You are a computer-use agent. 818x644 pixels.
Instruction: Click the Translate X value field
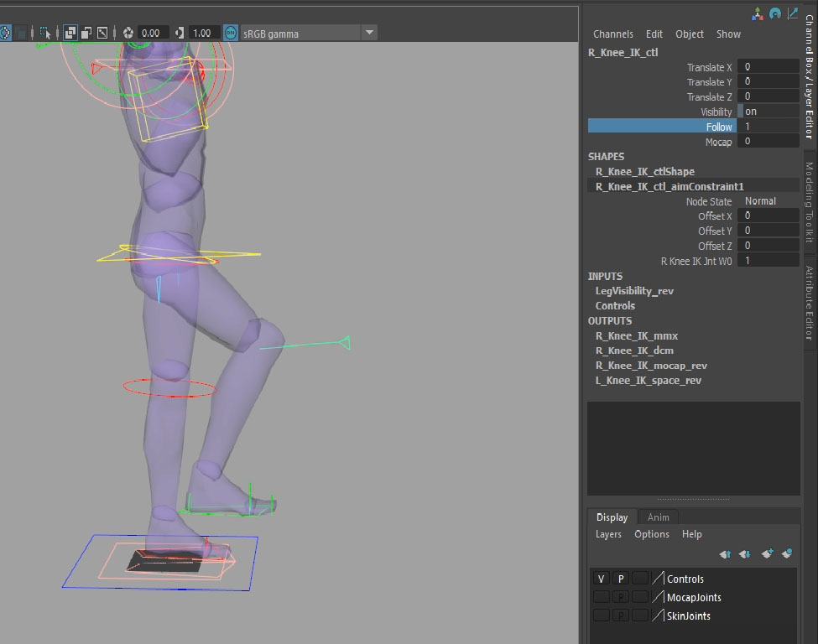769,67
